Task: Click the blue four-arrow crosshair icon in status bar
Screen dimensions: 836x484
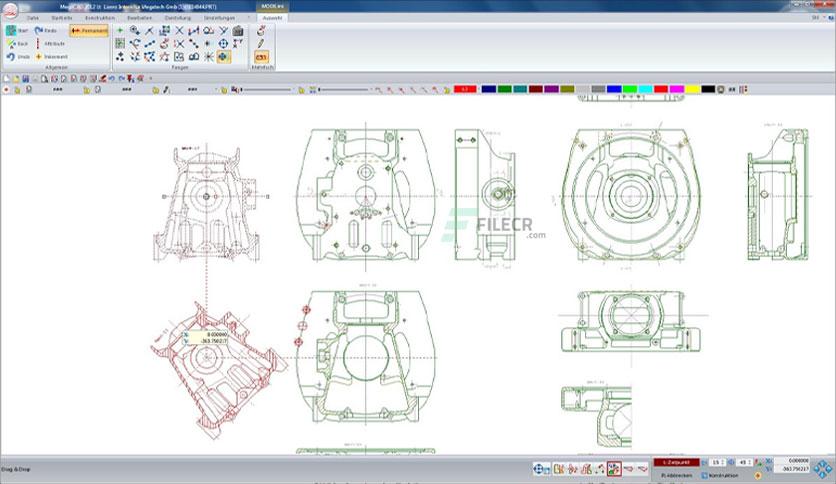Action: pyautogui.click(x=538, y=469)
